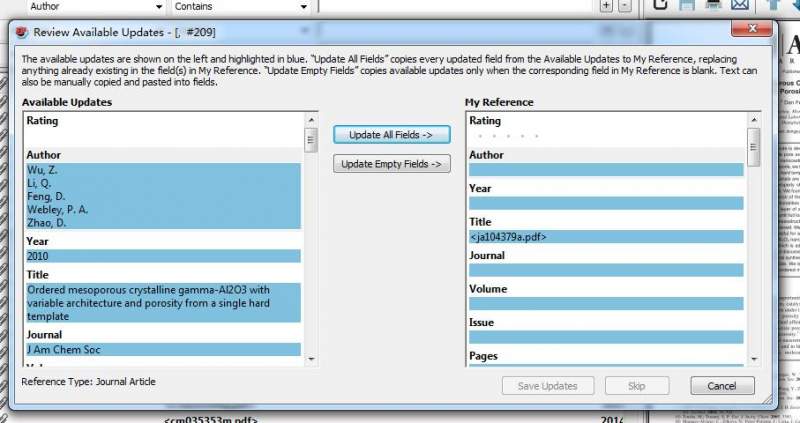Click the Available Updates scrollbar thumb
800x423 pixels.
[x=311, y=140]
